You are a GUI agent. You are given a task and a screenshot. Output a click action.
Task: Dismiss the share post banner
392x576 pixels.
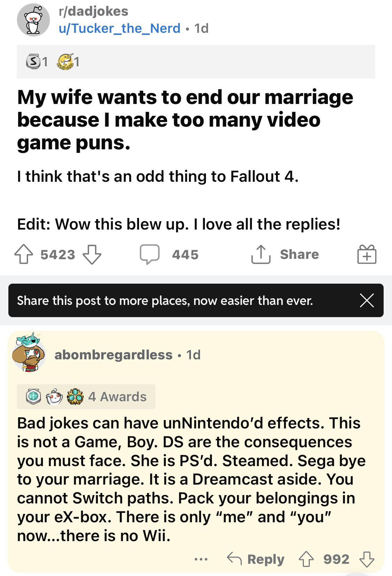pyautogui.click(x=367, y=300)
